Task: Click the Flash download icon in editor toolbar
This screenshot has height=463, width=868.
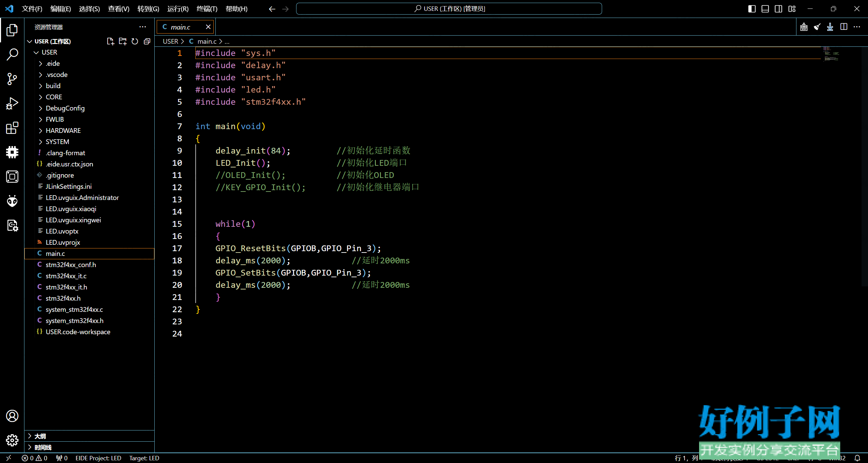Action: pyautogui.click(x=830, y=27)
